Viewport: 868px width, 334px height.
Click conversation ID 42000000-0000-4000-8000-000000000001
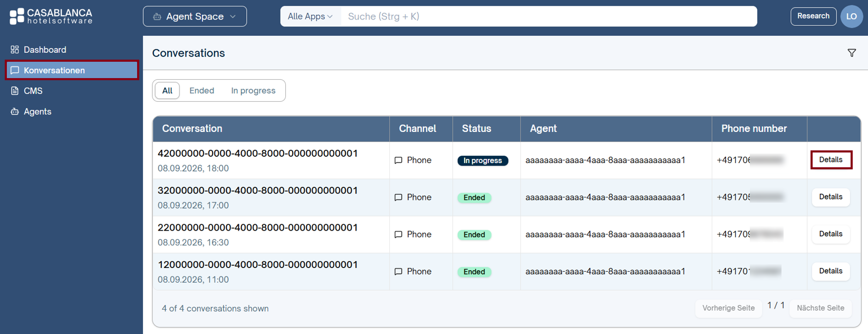click(x=258, y=154)
